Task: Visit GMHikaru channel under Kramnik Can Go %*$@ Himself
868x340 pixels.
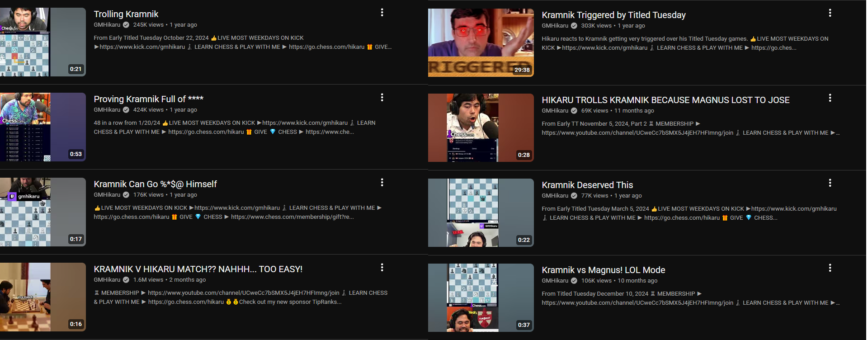Action: 107,195
